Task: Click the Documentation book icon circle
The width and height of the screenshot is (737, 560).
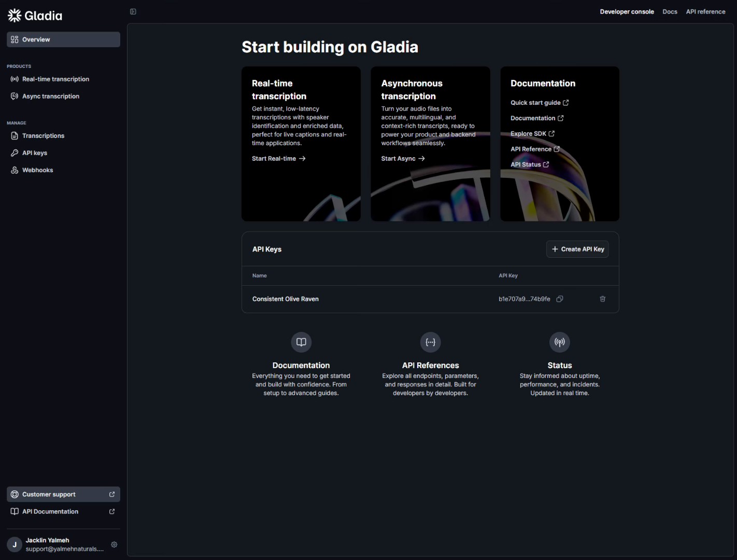Action: [x=301, y=342]
